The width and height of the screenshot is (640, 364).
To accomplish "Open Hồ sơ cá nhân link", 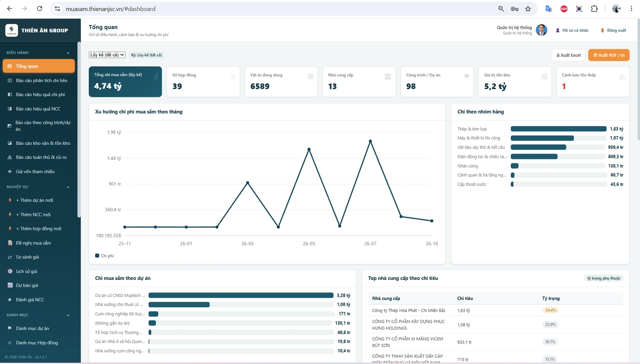I will [x=572, y=30].
